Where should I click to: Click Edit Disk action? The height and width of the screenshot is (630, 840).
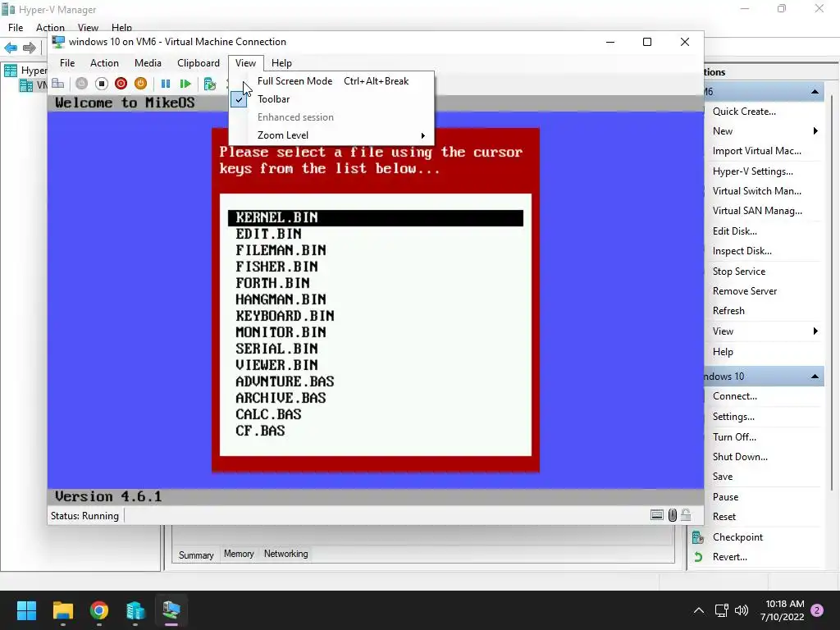click(734, 231)
